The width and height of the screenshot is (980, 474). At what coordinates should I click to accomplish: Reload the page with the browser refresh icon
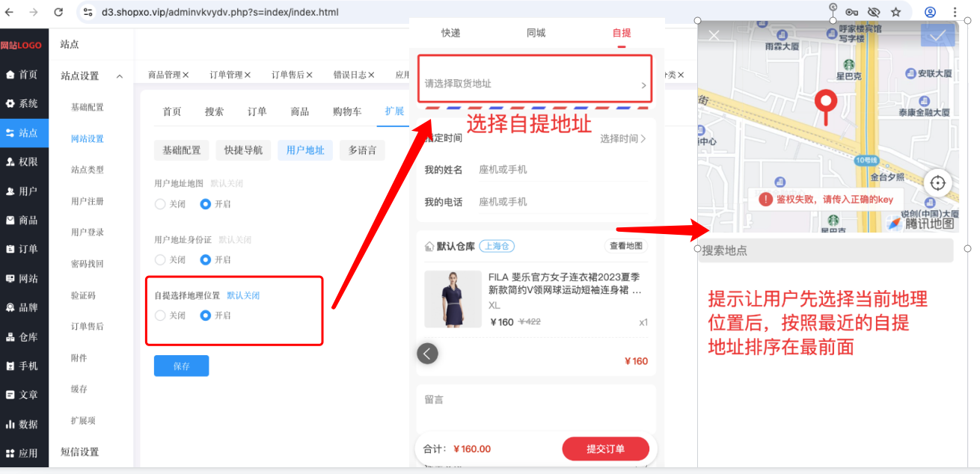click(58, 12)
